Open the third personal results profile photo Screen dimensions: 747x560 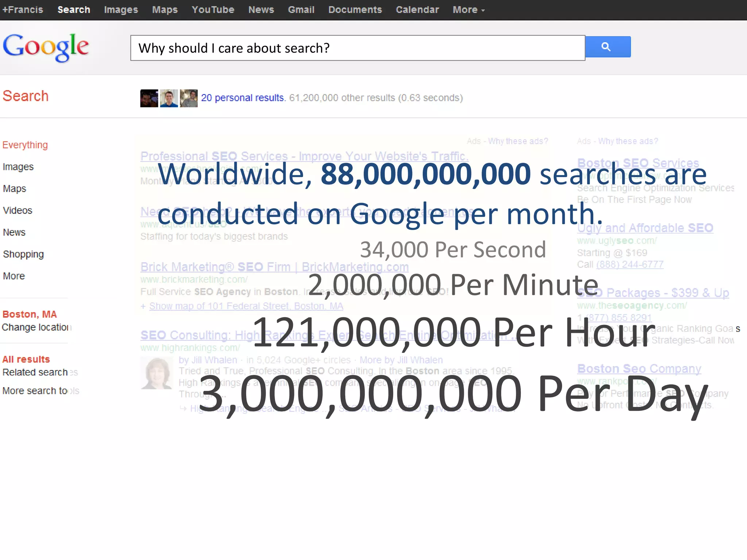189,98
